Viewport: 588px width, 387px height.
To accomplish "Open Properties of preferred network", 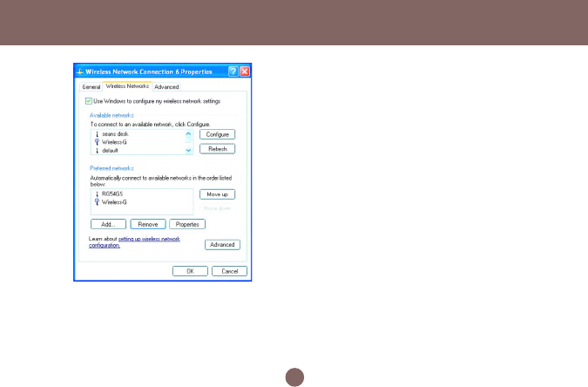I will tap(187, 225).
